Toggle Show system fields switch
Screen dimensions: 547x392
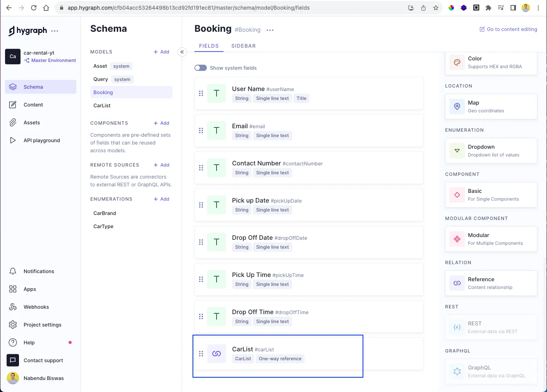(201, 68)
